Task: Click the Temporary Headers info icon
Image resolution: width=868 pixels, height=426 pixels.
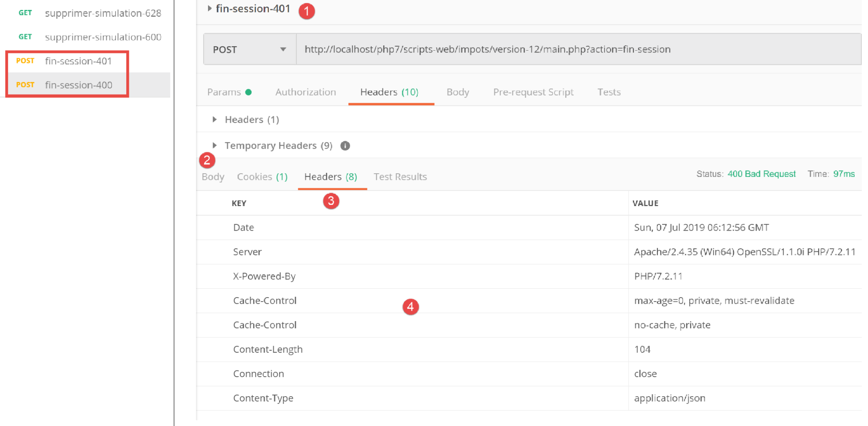Action: [x=345, y=146]
